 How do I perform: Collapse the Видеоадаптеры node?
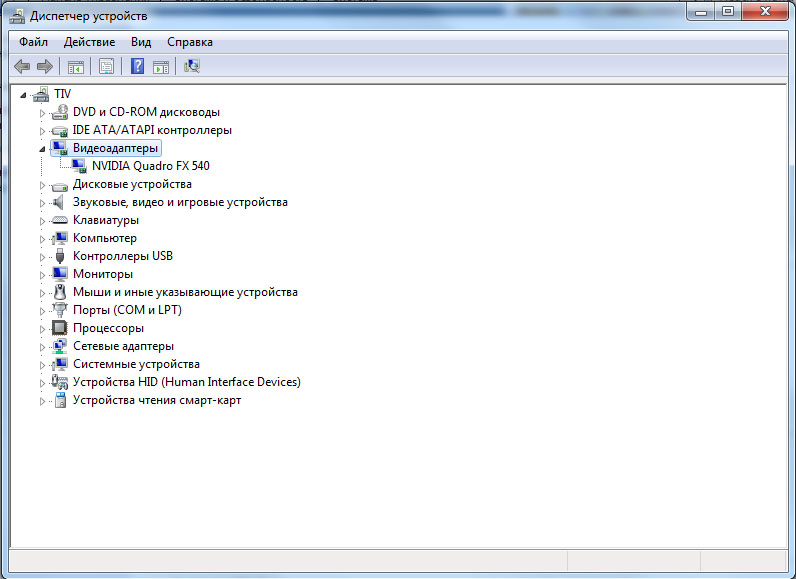click(x=42, y=149)
